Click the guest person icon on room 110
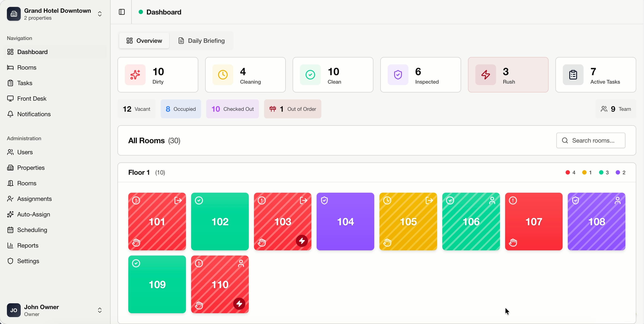 pos(241,263)
